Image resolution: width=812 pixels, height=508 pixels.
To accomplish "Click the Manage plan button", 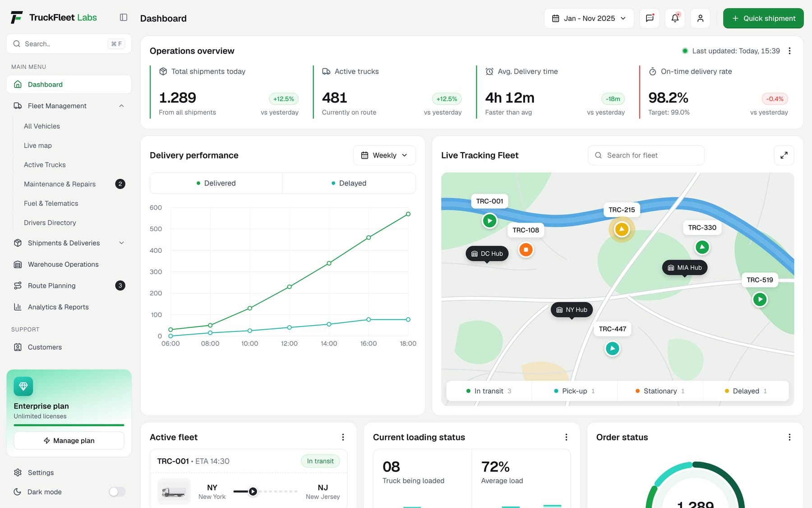I will point(69,441).
